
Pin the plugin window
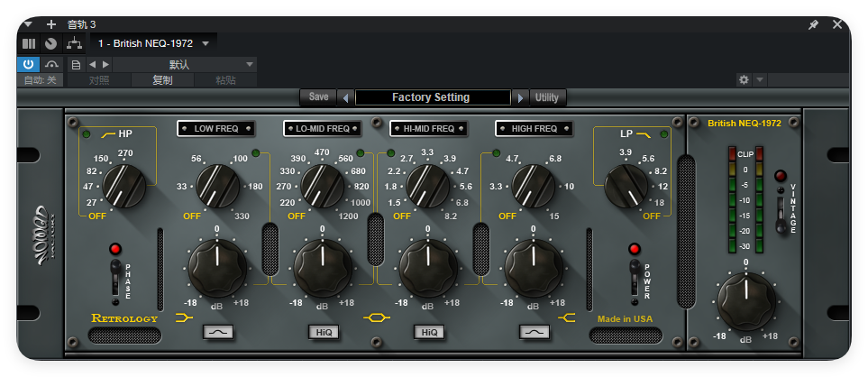tap(813, 25)
